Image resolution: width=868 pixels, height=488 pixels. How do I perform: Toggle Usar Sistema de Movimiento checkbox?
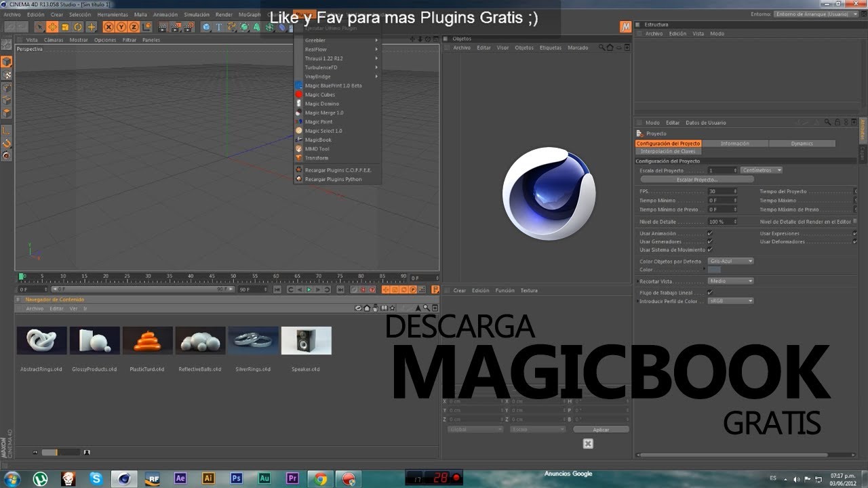tap(710, 249)
